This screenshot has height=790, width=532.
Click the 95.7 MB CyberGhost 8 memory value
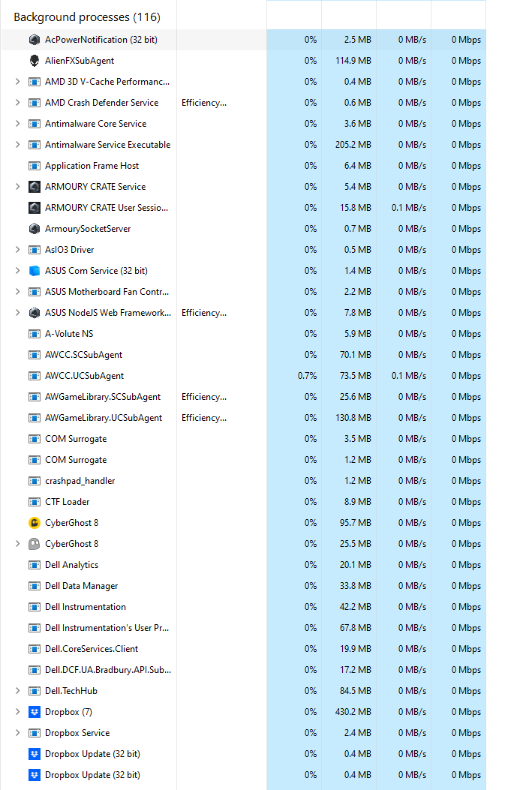355,523
